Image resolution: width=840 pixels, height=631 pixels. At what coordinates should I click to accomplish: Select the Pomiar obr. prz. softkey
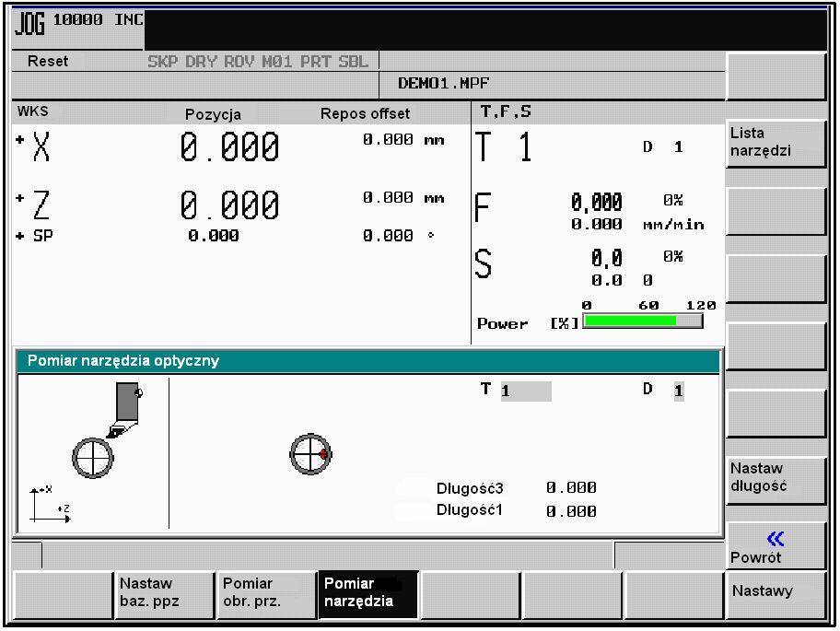coord(266,594)
